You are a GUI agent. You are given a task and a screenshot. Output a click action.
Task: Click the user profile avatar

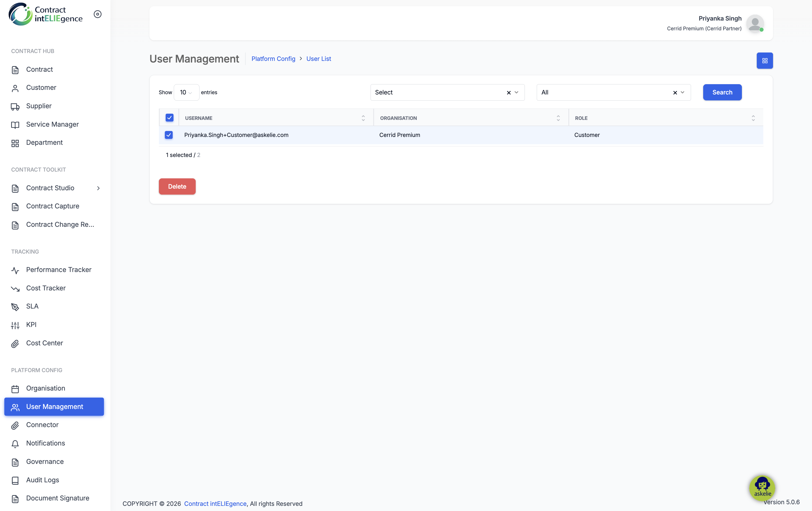pos(755,23)
